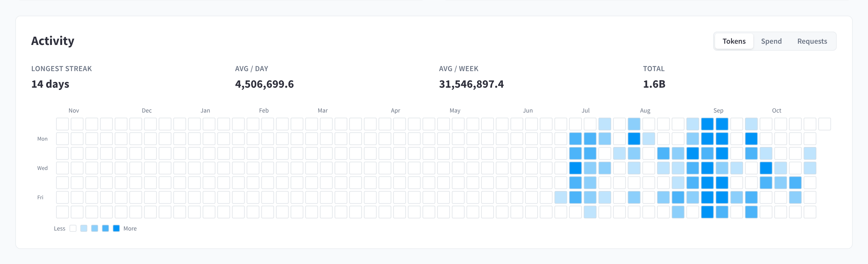Click the Fri row label

(40, 197)
